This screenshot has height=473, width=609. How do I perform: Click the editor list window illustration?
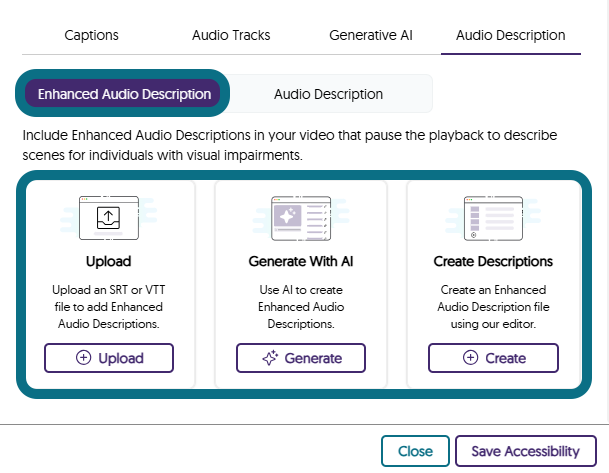pyautogui.click(x=493, y=218)
